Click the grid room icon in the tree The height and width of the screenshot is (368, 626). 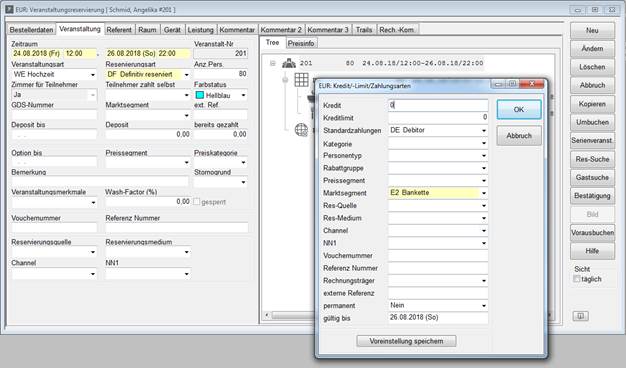[301, 80]
